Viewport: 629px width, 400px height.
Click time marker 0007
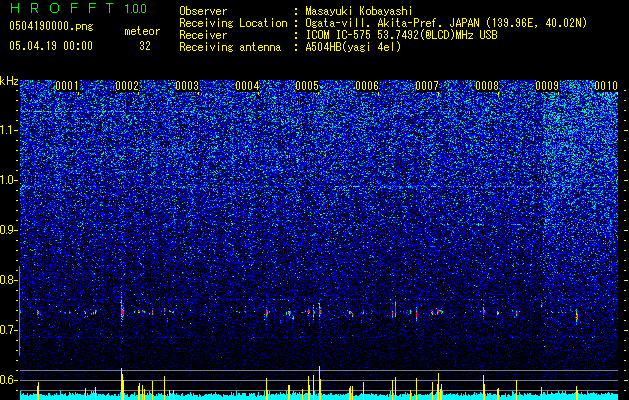click(427, 86)
